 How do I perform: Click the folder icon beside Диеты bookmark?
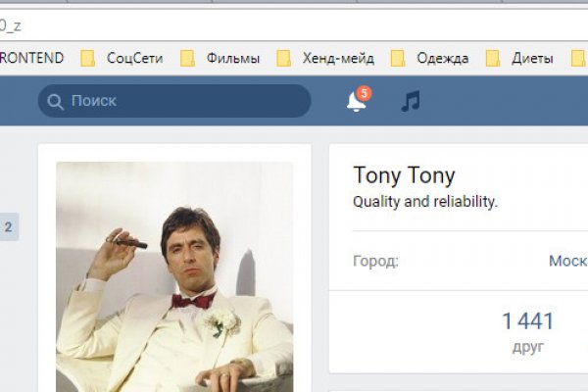493,59
